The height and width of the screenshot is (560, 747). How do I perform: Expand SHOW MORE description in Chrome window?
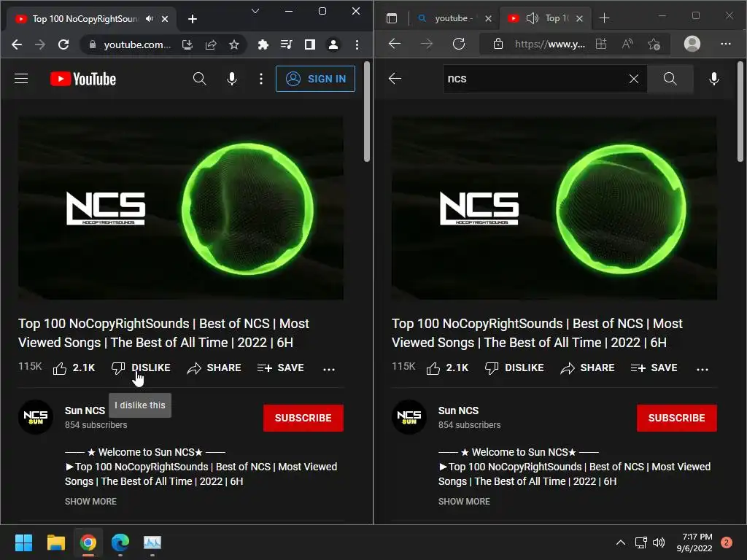point(90,502)
